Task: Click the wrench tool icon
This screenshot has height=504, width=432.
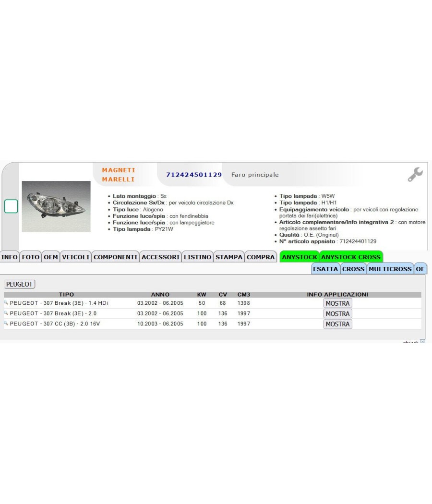Action: pos(415,175)
